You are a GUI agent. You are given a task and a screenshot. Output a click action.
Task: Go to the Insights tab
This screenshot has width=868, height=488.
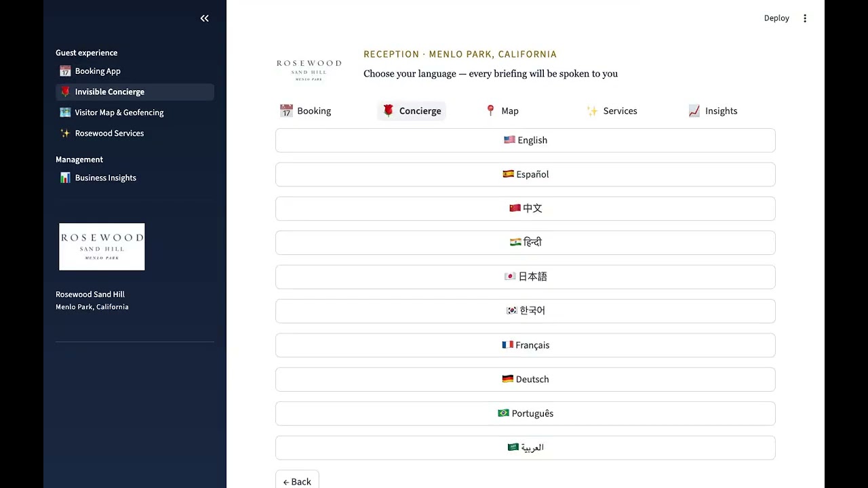point(713,110)
